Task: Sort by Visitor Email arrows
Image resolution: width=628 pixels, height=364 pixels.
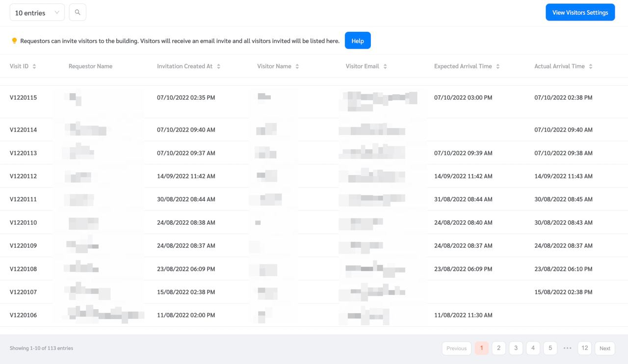Action: [385, 66]
